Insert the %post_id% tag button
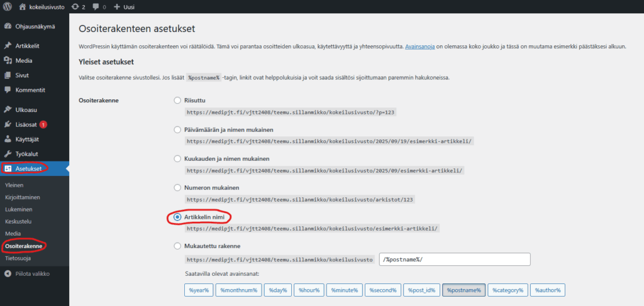Image resolution: width=644 pixels, height=306 pixels. [421, 290]
